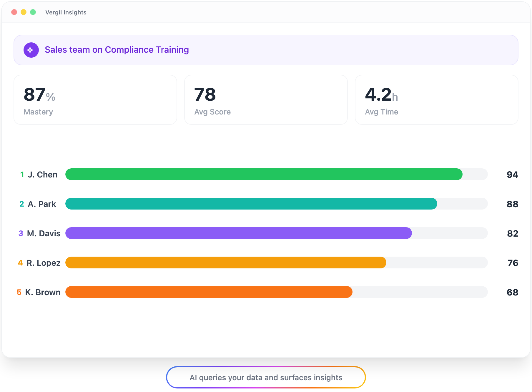Image resolution: width=532 pixels, height=392 pixels.
Task: Click M. Davis's purple progress bar
Action: click(238, 233)
